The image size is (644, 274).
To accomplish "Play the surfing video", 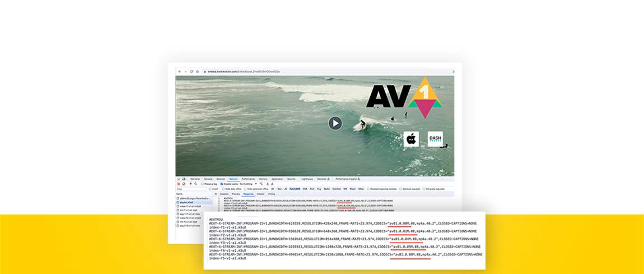I will click(x=335, y=123).
